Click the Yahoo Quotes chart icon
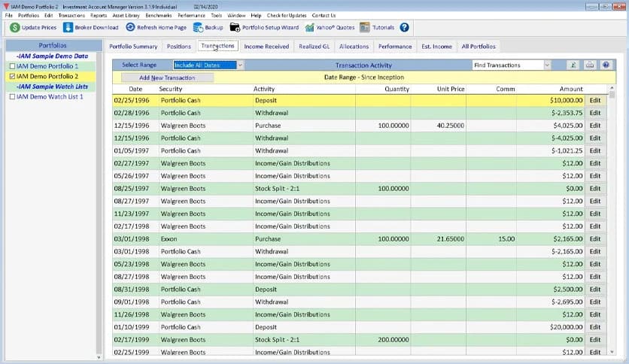 (x=309, y=27)
